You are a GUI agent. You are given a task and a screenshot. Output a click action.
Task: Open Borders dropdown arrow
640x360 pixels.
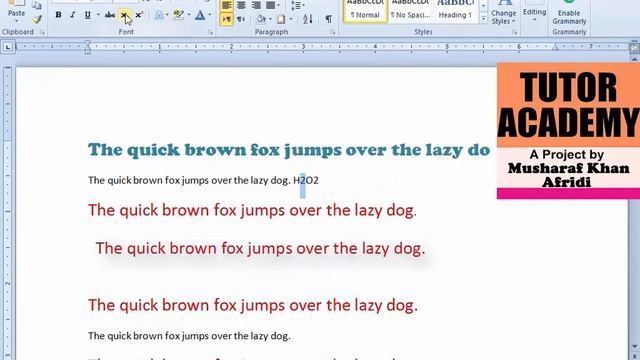click(291, 19)
